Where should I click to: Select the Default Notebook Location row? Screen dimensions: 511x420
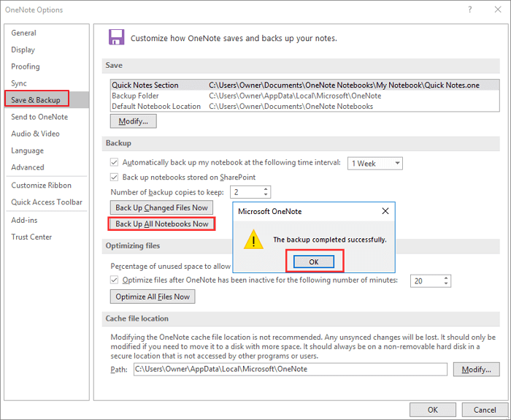pyautogui.click(x=304, y=107)
